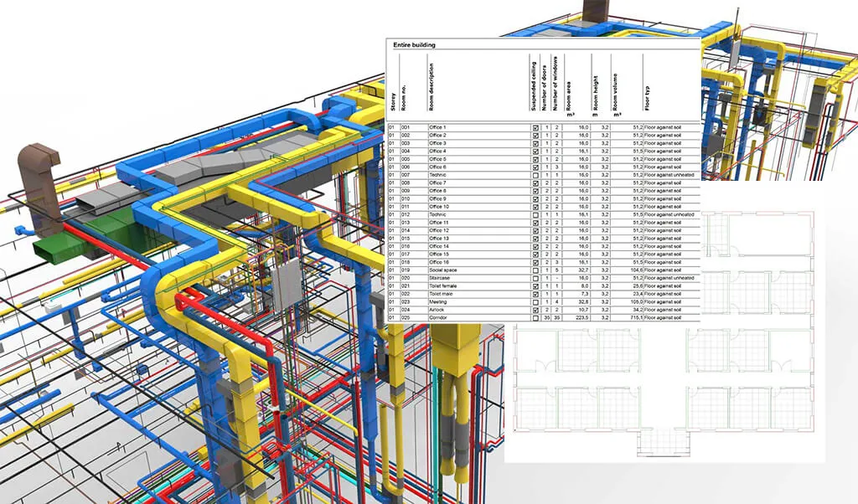Click room number '007' cell
The height and width of the screenshot is (504, 858).
(406, 175)
